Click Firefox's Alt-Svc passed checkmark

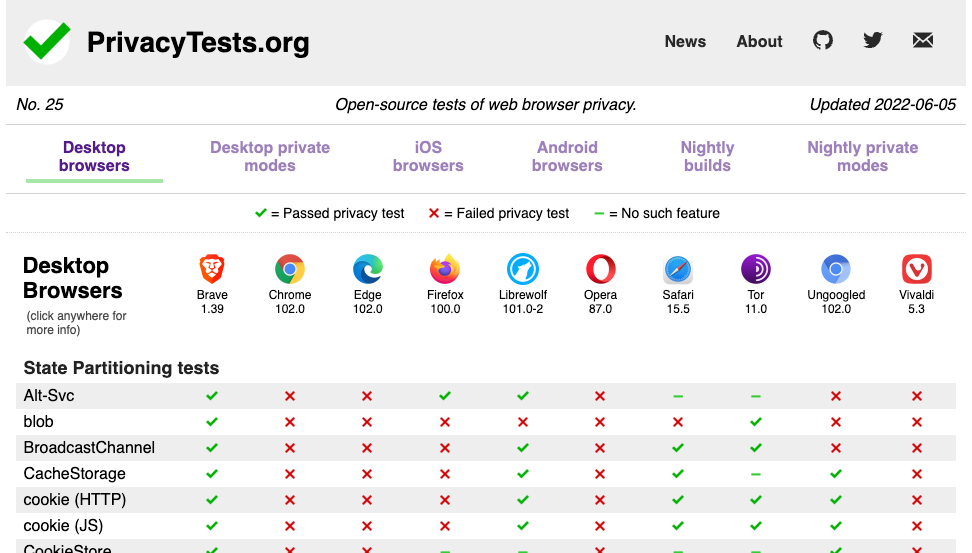coord(445,396)
